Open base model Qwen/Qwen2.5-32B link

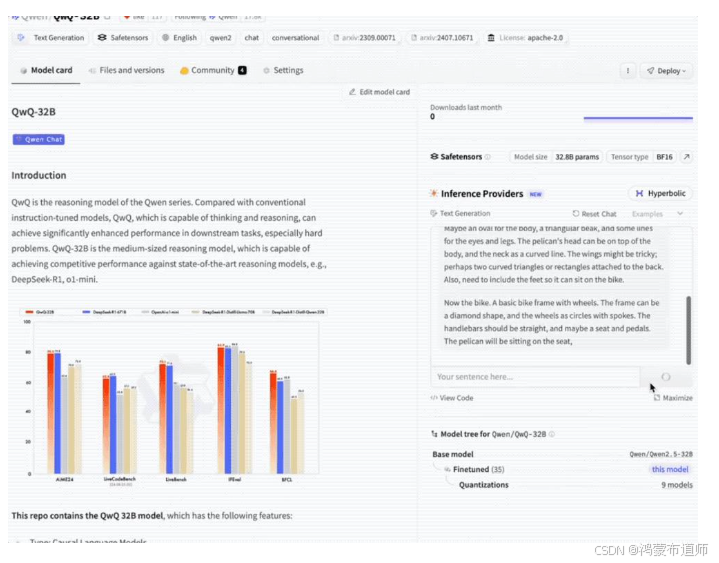click(x=661, y=454)
